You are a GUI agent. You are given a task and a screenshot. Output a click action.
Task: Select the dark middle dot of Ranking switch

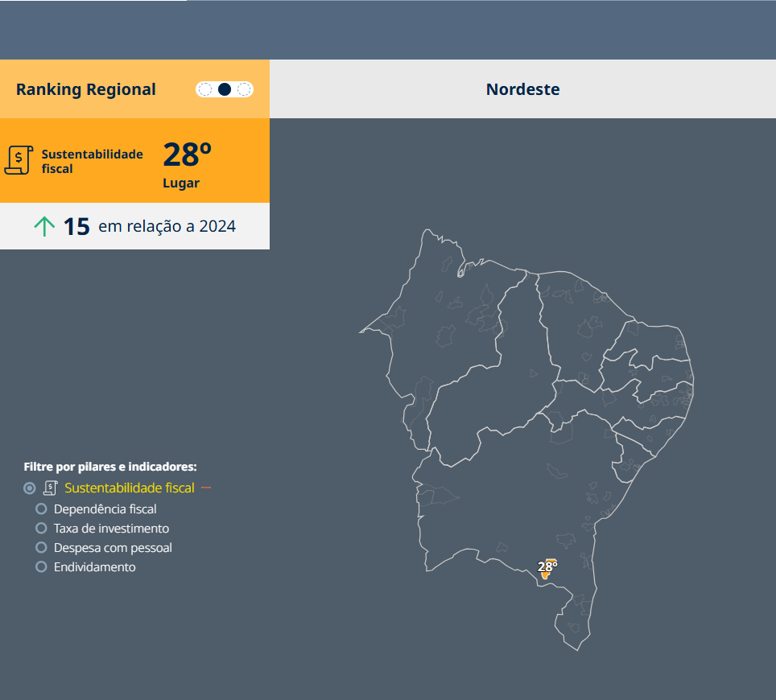225,89
